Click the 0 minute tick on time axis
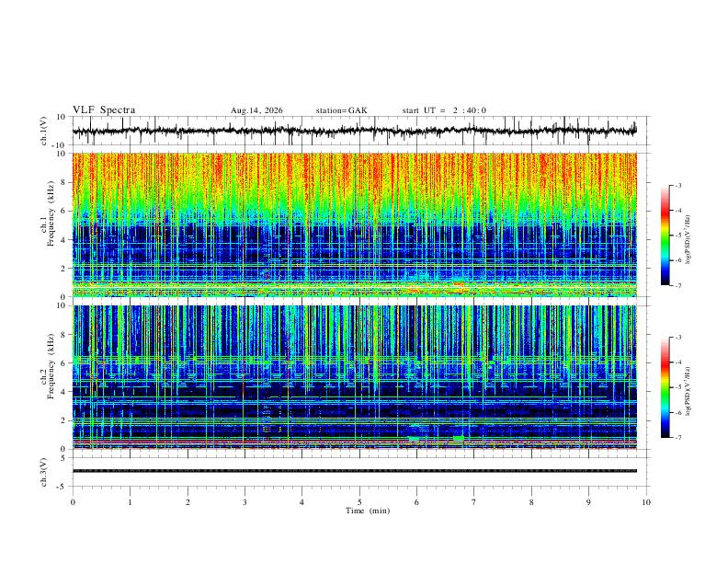The width and height of the screenshot is (728, 563). pos(73,502)
